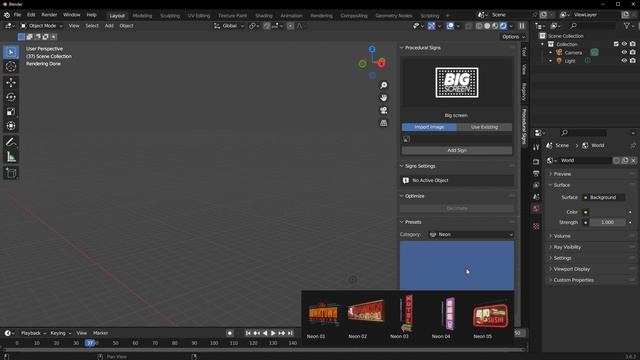Choose the Move tool
The image size is (640, 360).
pos(11,82)
